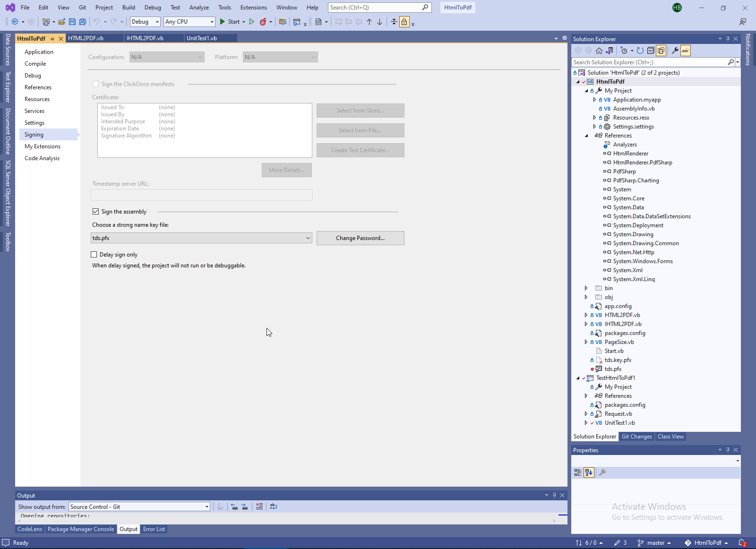Click the main Search (Ctrl+Q) box

(379, 8)
